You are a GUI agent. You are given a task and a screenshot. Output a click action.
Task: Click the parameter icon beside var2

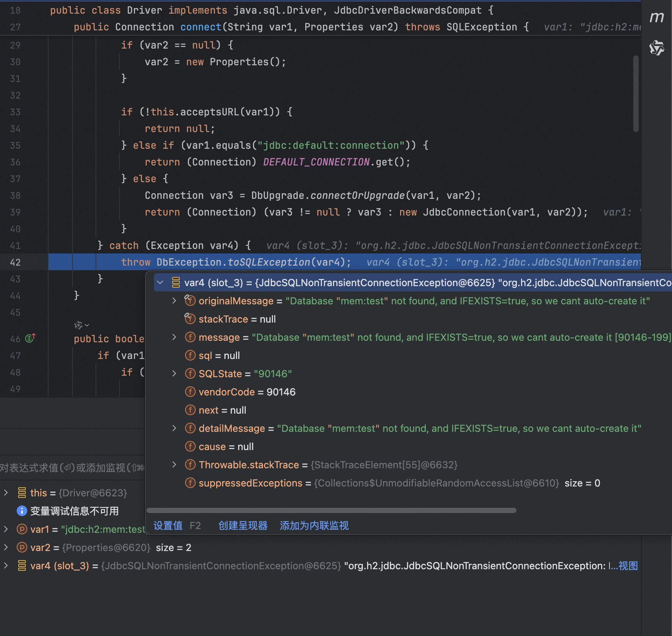(22, 547)
